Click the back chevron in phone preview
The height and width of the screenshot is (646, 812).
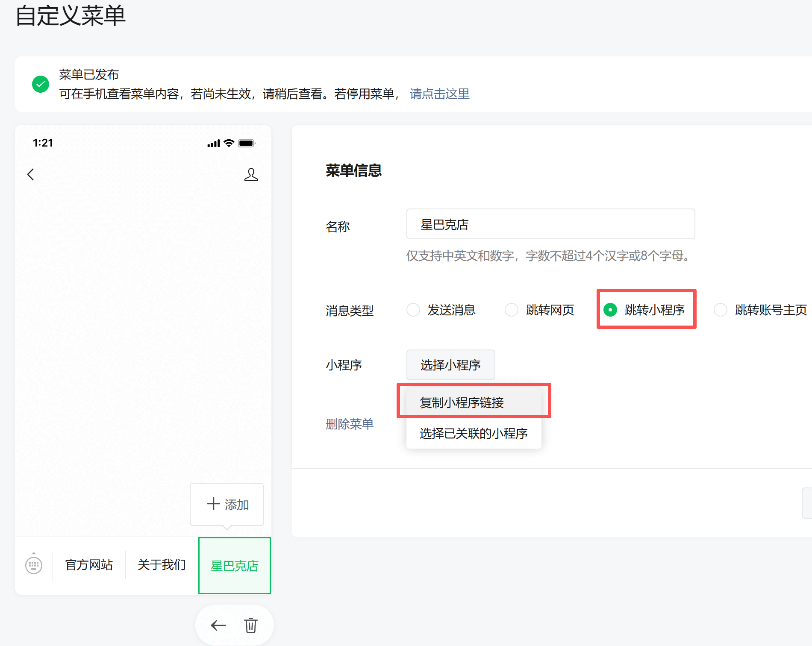31,174
